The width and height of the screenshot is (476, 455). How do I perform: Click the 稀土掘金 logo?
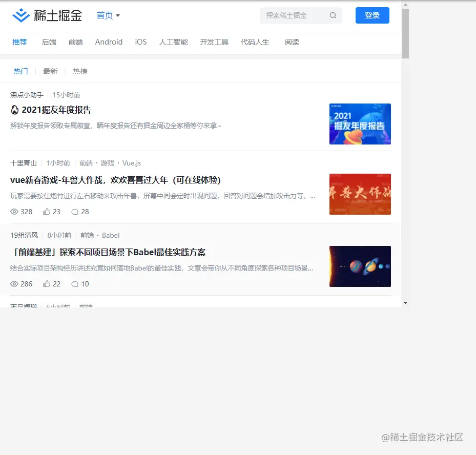[47, 15]
